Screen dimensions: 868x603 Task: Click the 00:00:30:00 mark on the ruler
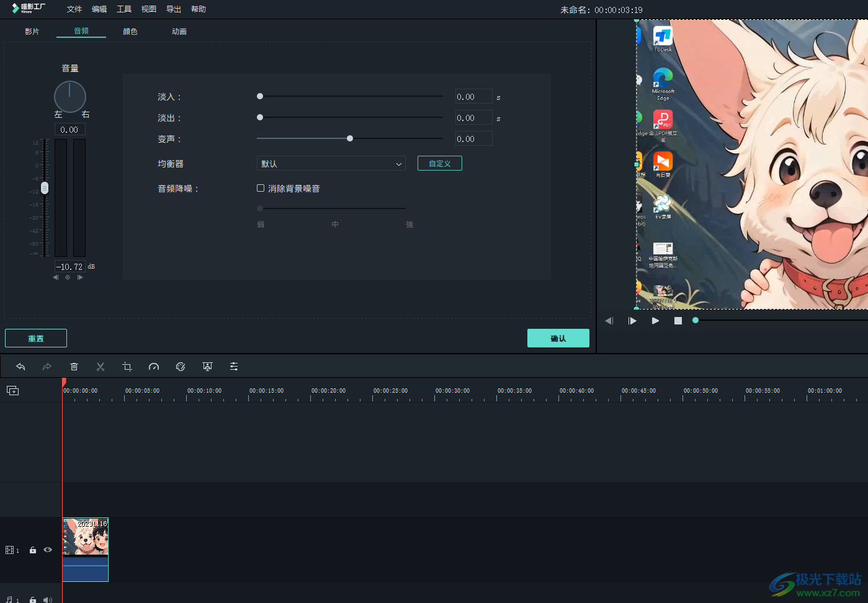452,391
